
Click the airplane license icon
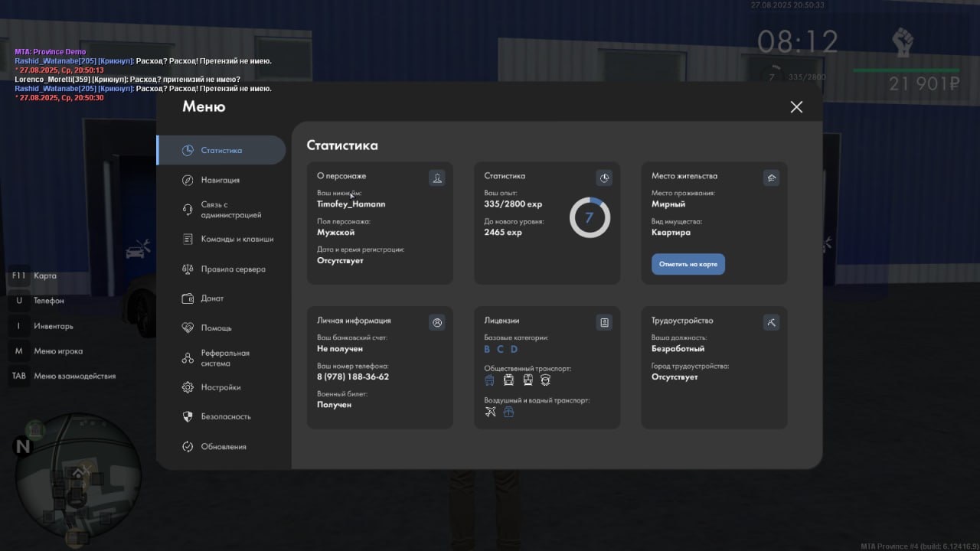click(x=491, y=412)
